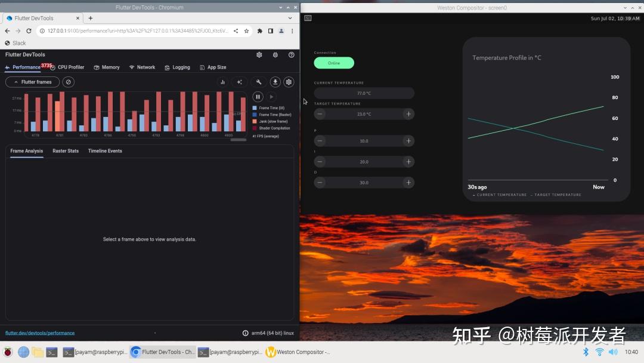The height and width of the screenshot is (363, 644).
Task: Follow the flutter.dev/devtools/performance link
Action: click(x=40, y=333)
